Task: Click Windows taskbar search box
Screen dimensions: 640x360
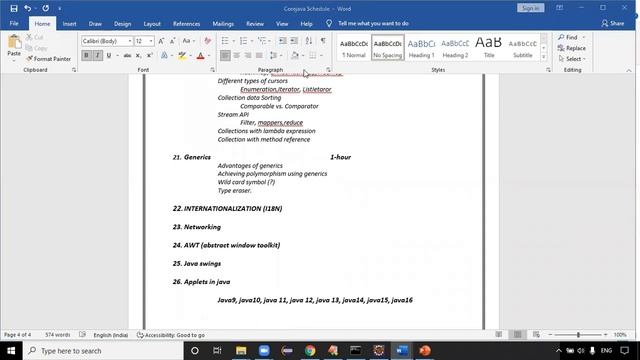Action: click(104, 351)
